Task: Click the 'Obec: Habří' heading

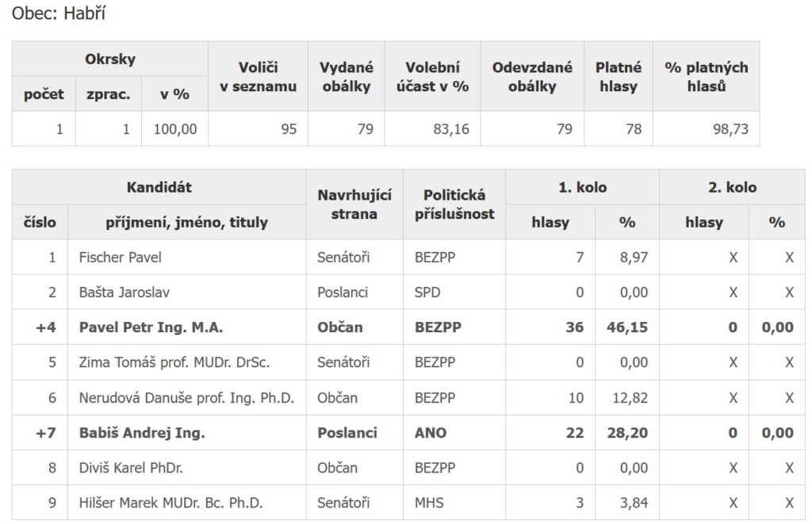Action: click(x=59, y=13)
